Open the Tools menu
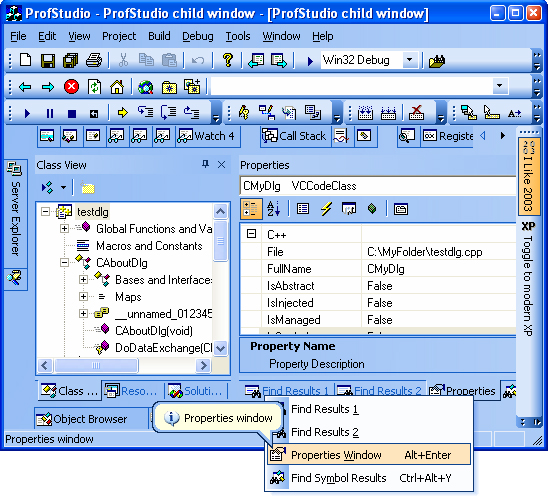548x496 pixels. 238,36
